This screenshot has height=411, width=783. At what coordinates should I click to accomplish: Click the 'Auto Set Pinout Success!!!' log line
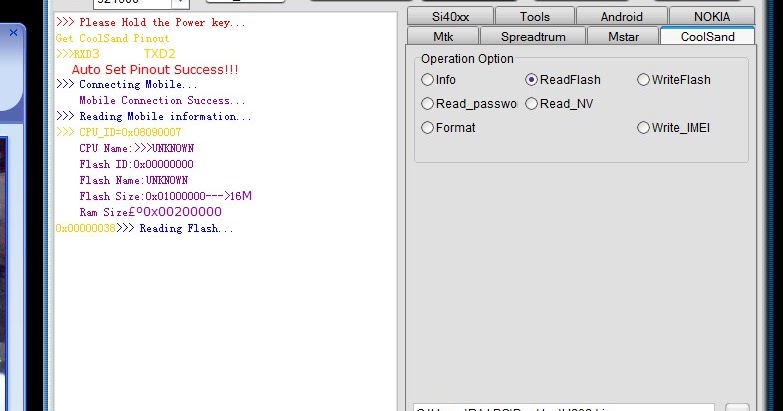155,69
